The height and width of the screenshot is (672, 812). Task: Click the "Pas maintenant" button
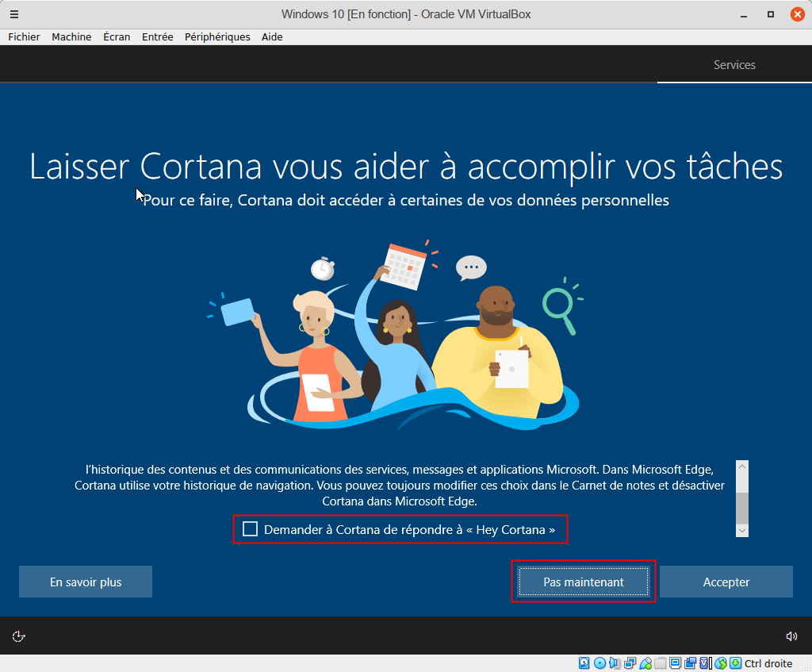[583, 582]
